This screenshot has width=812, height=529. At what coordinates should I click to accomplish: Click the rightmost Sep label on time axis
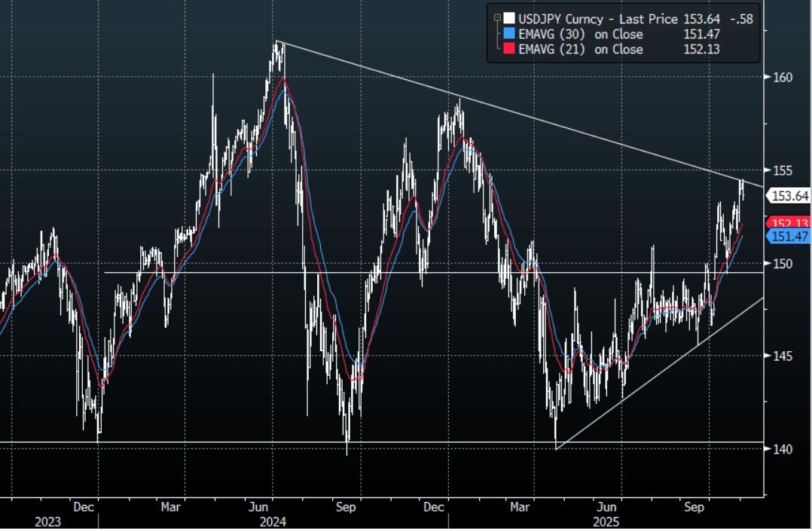coord(694,506)
